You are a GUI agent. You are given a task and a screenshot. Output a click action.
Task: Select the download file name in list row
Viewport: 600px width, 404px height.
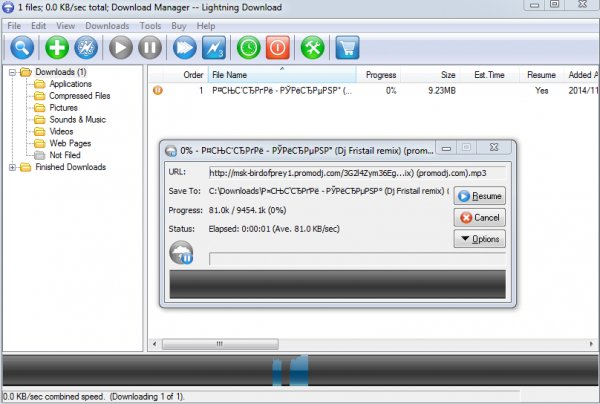[282, 91]
